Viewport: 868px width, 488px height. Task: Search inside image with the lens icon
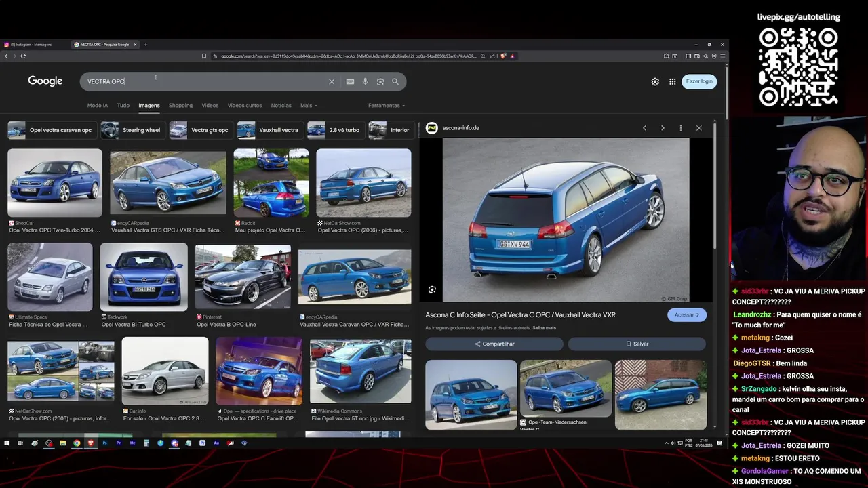coord(432,289)
